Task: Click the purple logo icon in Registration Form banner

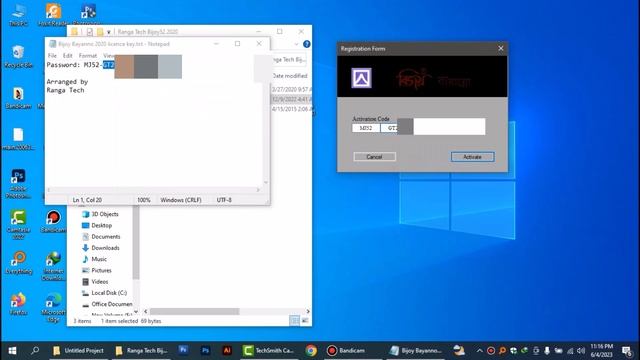Action: [361, 78]
